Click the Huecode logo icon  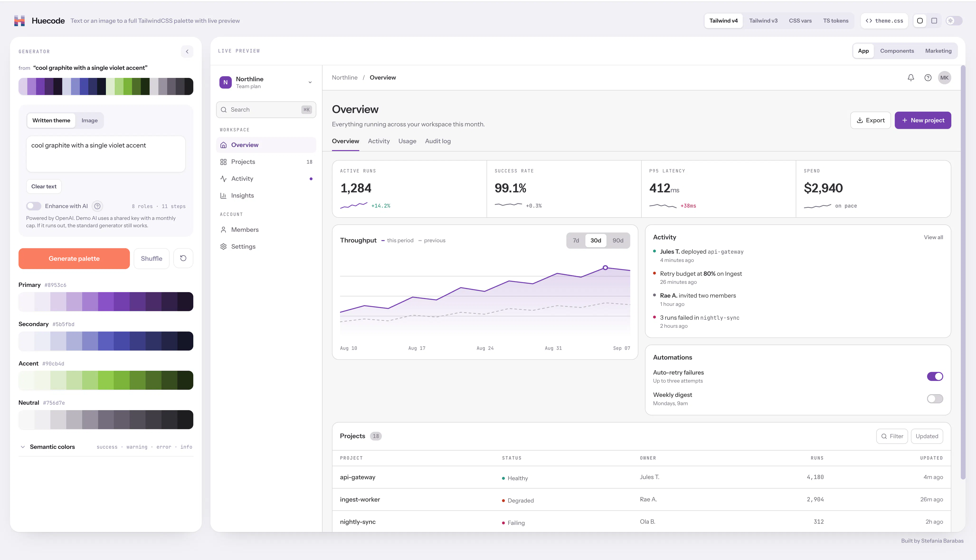pos(20,21)
